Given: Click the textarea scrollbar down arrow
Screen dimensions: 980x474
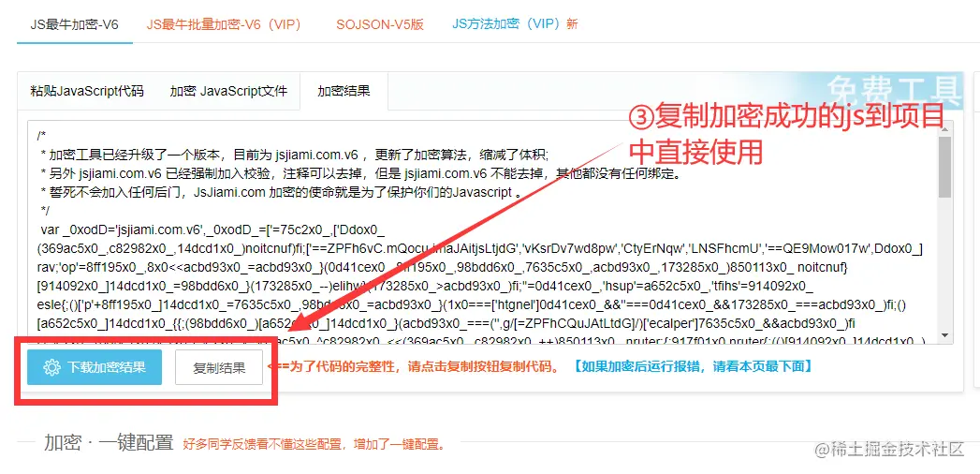Looking at the screenshot, I should pos(945,335).
